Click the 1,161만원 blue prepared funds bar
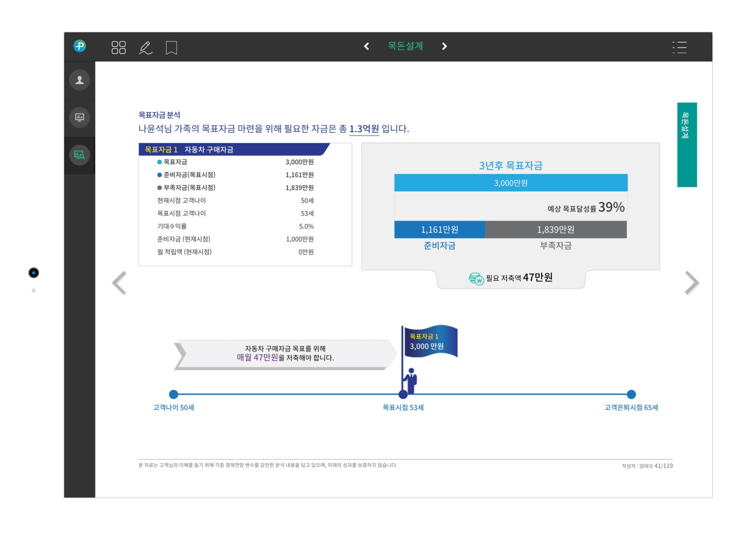The width and height of the screenshot is (756, 538). (x=440, y=229)
